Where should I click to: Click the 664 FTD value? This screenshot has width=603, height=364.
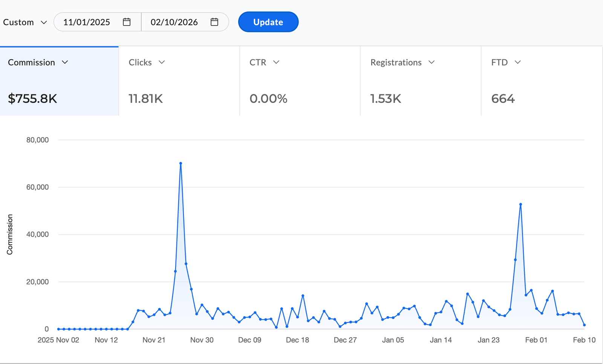(503, 99)
